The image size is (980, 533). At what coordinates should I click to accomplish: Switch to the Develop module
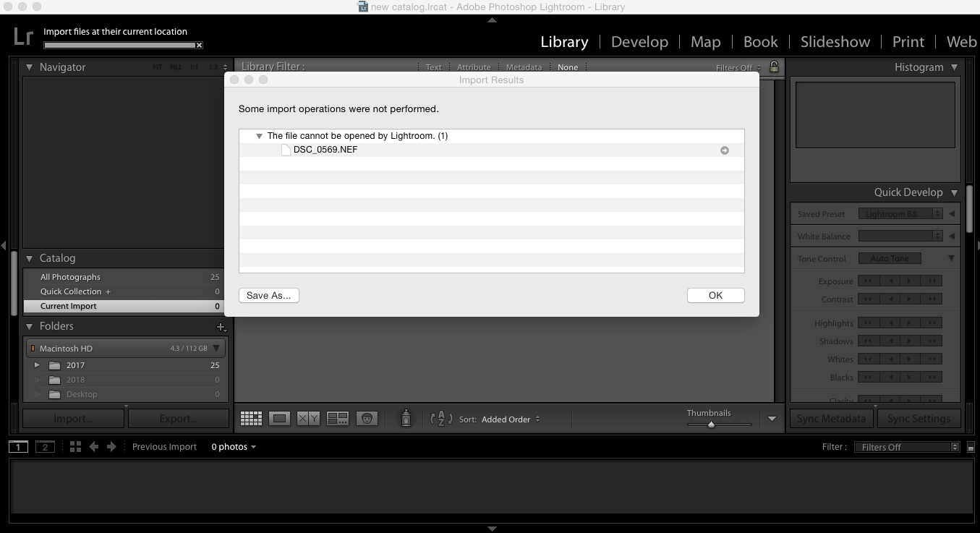pos(639,42)
